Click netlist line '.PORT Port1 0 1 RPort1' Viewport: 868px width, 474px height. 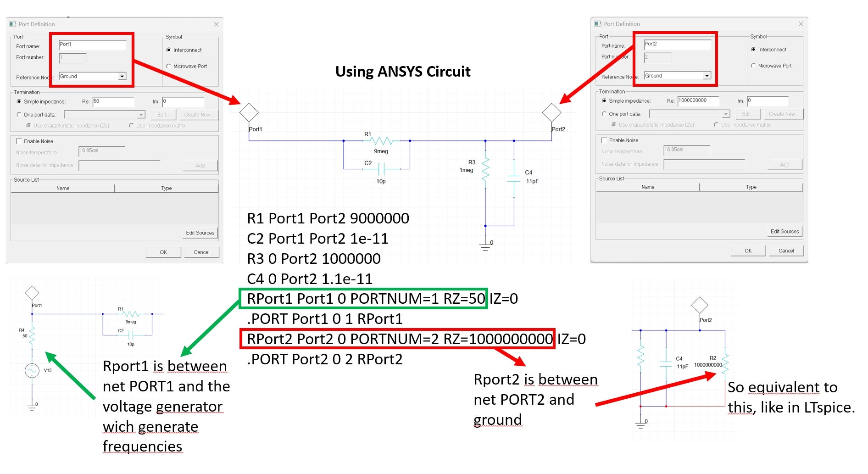[x=325, y=319]
